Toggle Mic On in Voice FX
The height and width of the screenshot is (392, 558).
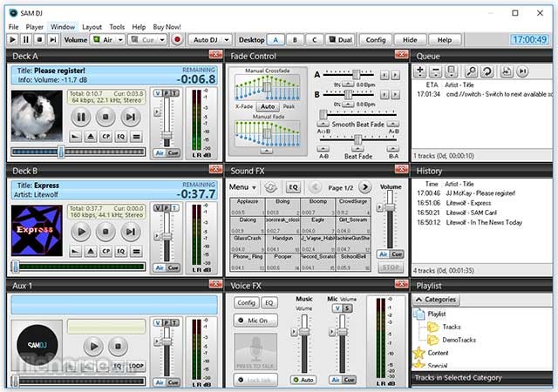point(257,321)
